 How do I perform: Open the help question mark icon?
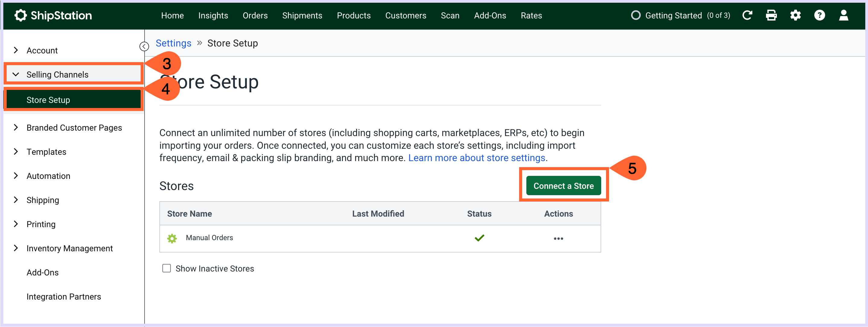(x=819, y=15)
